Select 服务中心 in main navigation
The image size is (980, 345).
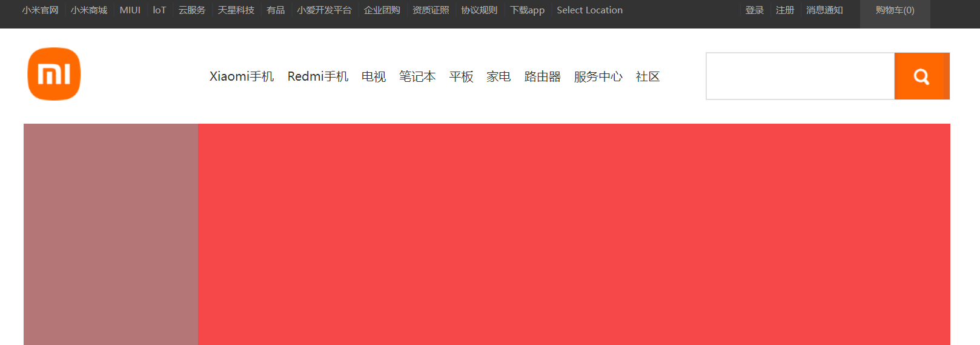(598, 76)
